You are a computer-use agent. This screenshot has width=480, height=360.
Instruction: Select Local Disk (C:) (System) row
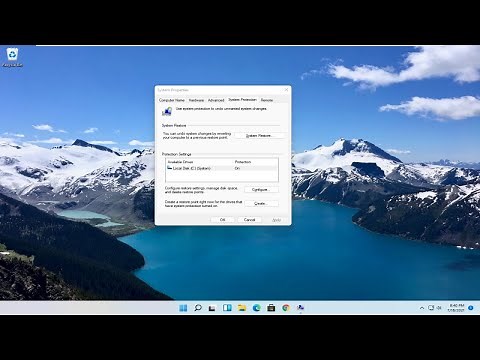[x=222, y=168]
